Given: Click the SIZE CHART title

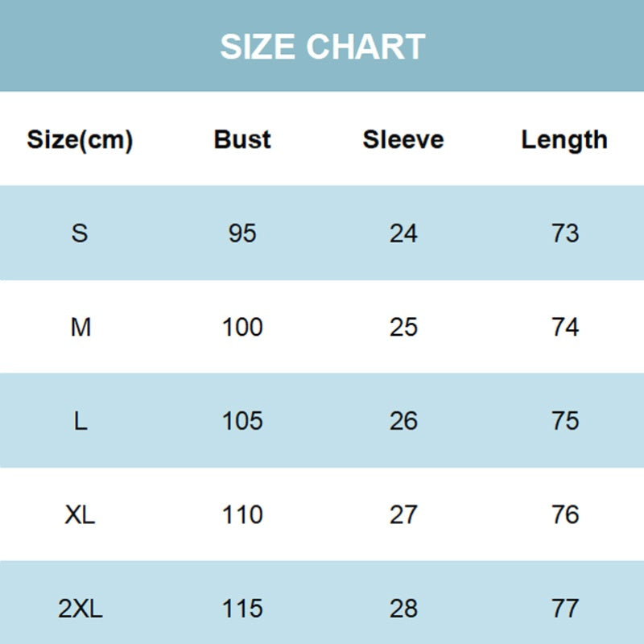Looking at the screenshot, I should point(322,47).
